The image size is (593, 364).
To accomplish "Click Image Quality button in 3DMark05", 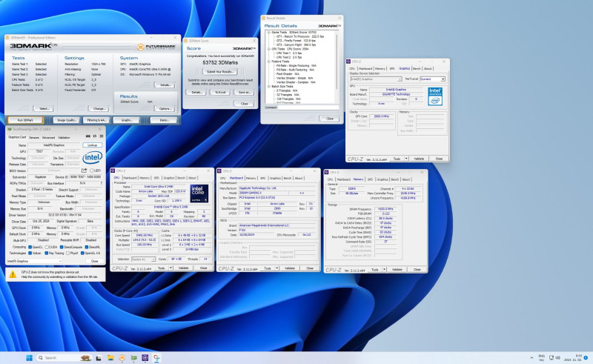I will tap(66, 120).
